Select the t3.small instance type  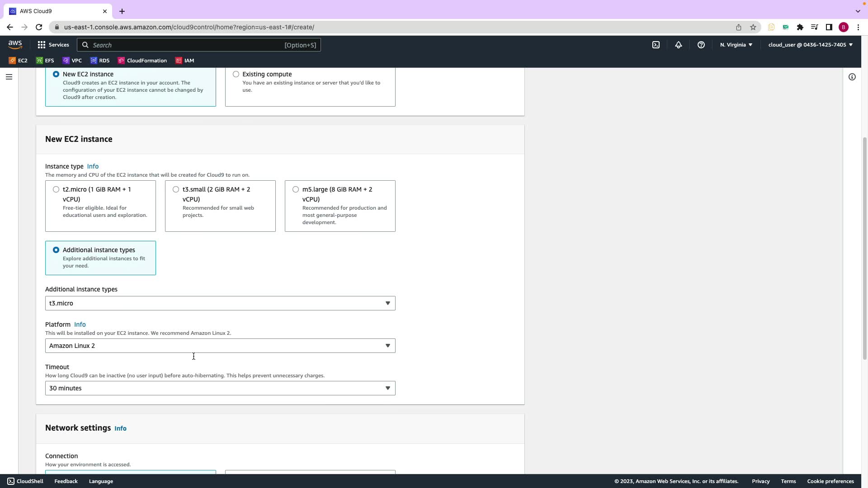[176, 189]
